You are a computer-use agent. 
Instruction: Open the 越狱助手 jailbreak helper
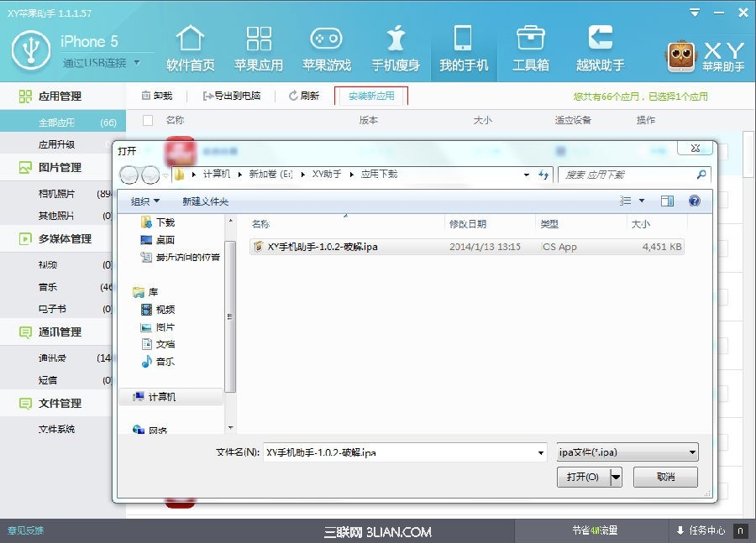[600, 49]
